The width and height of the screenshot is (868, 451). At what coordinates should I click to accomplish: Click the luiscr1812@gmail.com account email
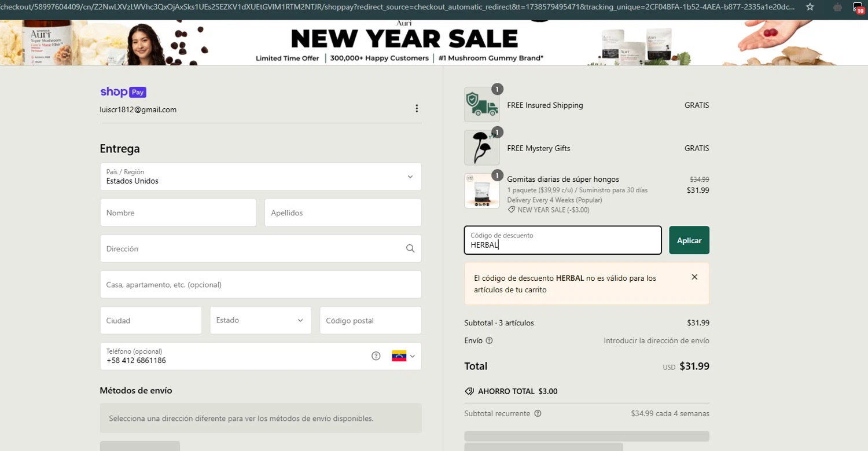(x=138, y=109)
